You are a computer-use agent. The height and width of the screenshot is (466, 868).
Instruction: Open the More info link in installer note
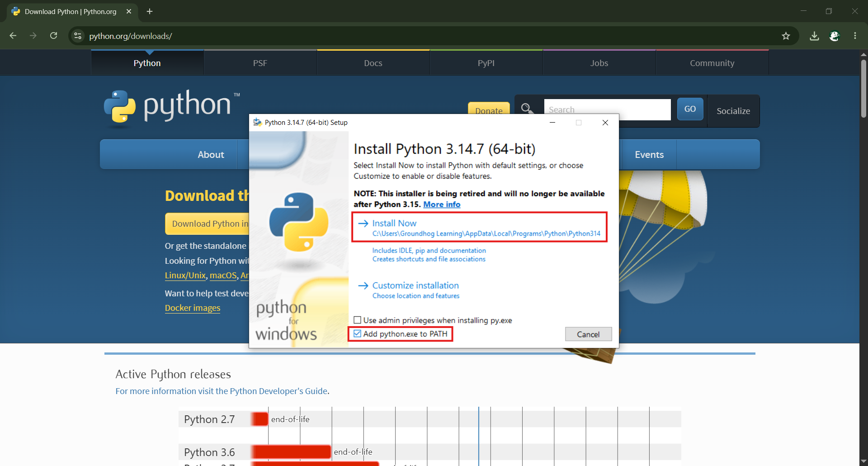(442, 204)
